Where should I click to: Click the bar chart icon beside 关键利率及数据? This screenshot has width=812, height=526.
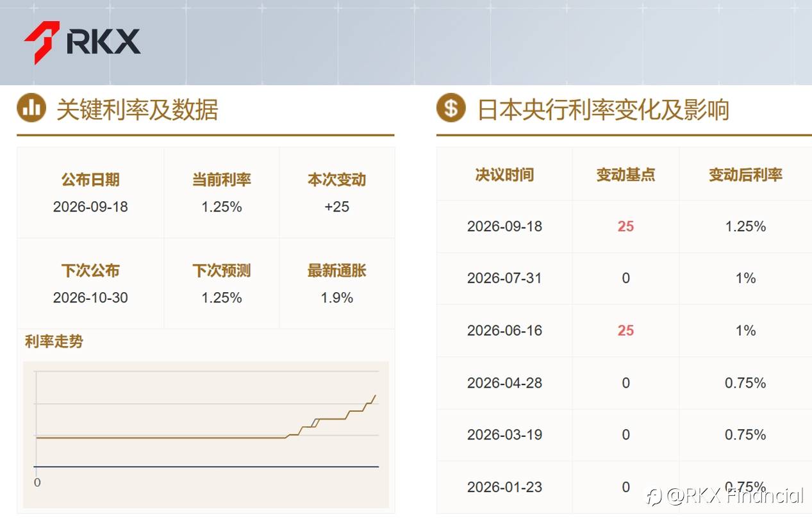[31, 108]
